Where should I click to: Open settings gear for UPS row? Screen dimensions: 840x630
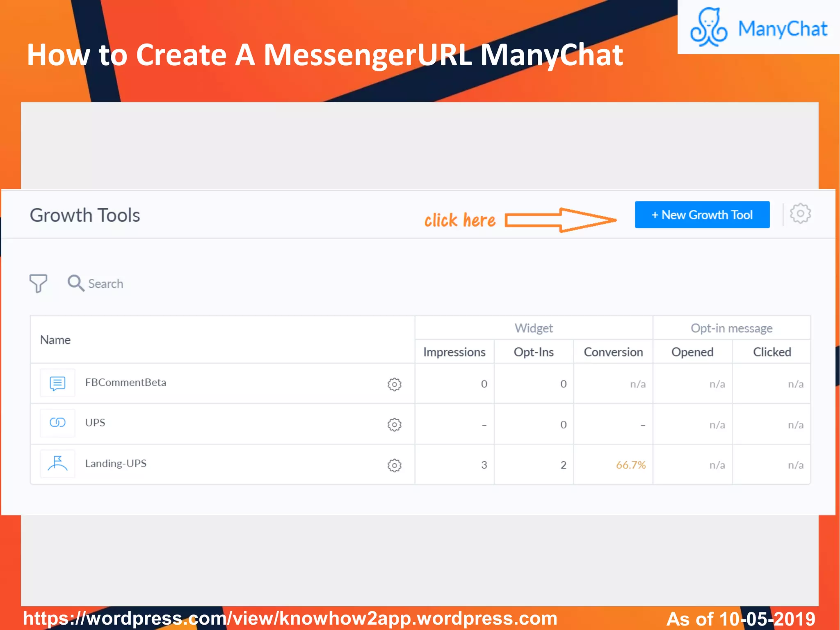click(394, 424)
